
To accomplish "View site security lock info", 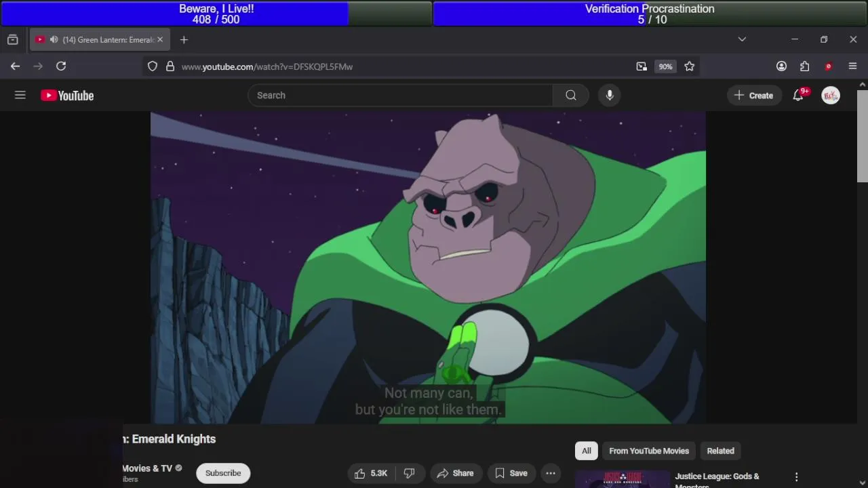I will click(x=170, y=66).
